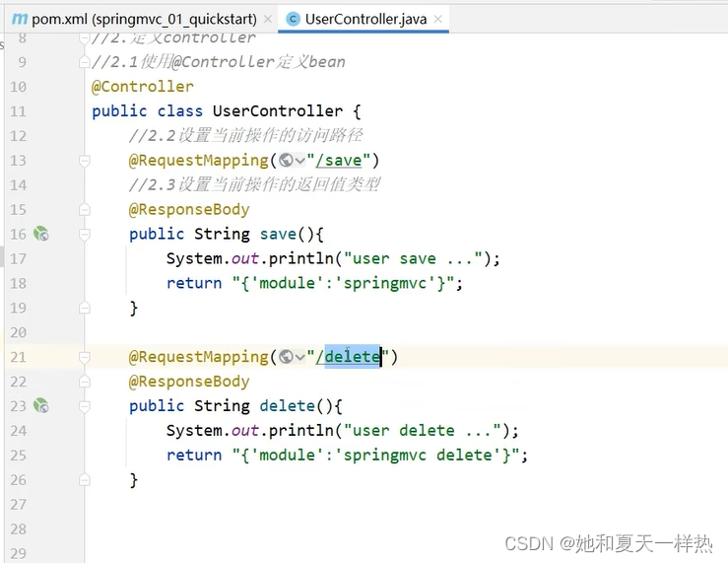Click the 'springmvc delete' return string on line 25
Screen dimensions: 728x563
pos(375,456)
